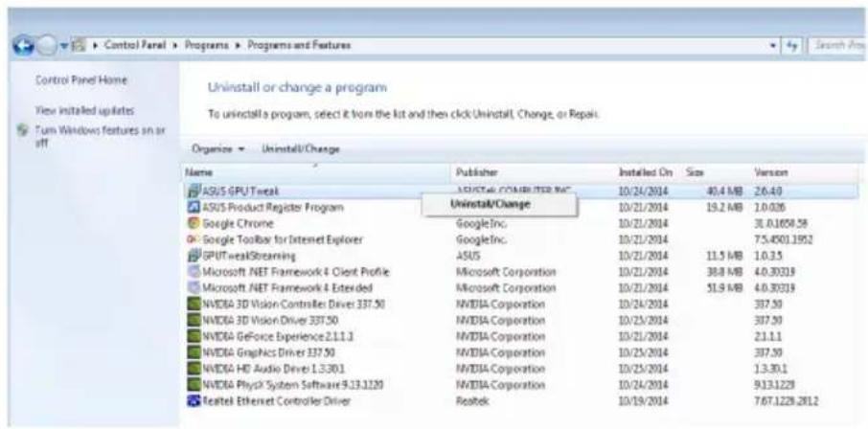
Task: Open the address bar history dropdown
Action: tap(772, 47)
